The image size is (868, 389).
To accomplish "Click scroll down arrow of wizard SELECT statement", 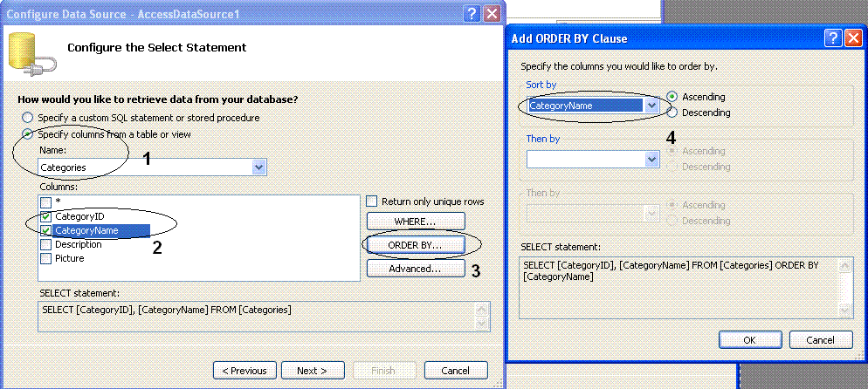I will pos(482,324).
